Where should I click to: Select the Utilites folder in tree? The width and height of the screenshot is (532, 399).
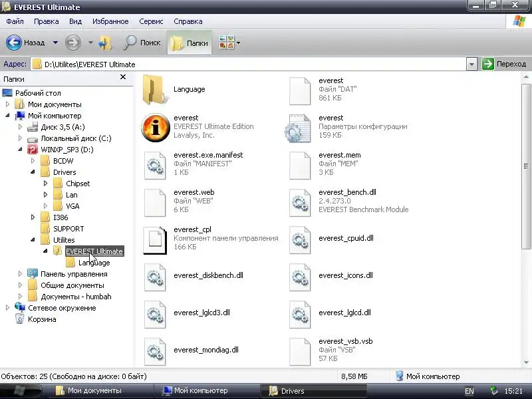[x=64, y=240]
